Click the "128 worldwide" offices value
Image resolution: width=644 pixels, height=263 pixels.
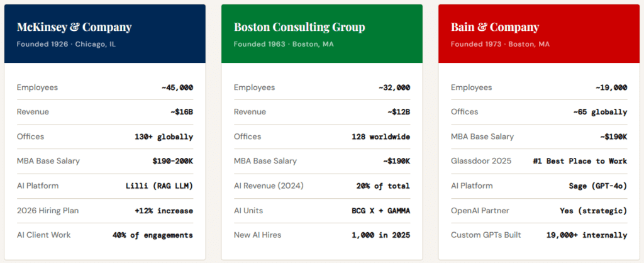(380, 137)
